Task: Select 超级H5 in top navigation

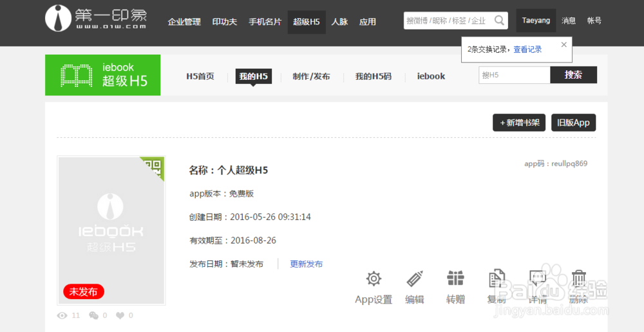Action: click(x=307, y=22)
